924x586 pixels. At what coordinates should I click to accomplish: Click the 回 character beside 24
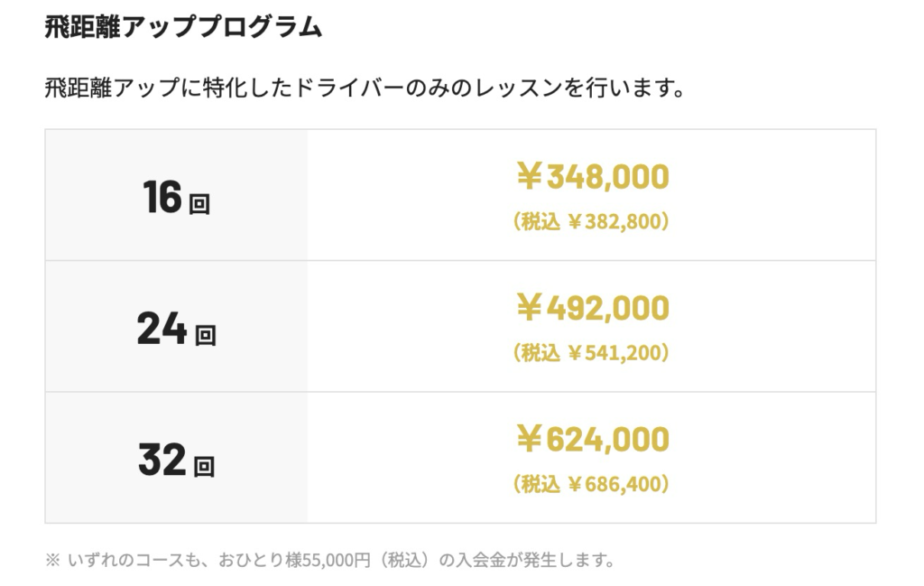click(x=206, y=336)
